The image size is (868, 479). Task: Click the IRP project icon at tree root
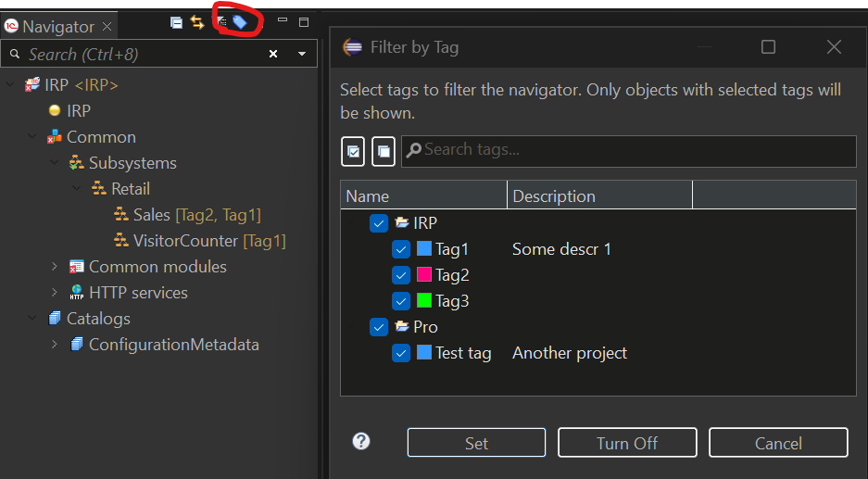click(32, 84)
